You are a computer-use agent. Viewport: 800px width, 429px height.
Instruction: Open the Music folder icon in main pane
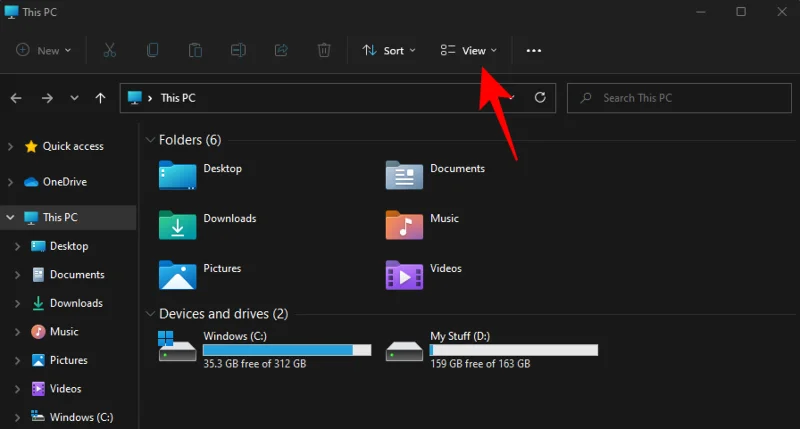tap(404, 225)
